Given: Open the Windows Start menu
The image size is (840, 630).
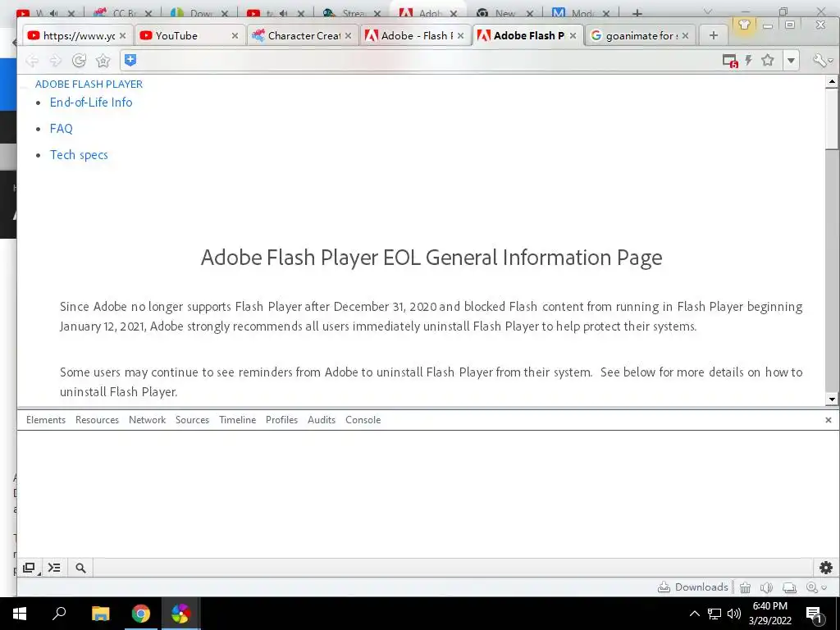Looking at the screenshot, I should pyautogui.click(x=20, y=614).
